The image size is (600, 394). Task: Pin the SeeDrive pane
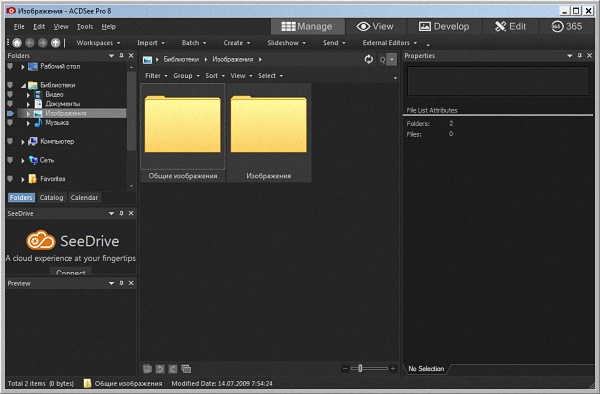121,213
